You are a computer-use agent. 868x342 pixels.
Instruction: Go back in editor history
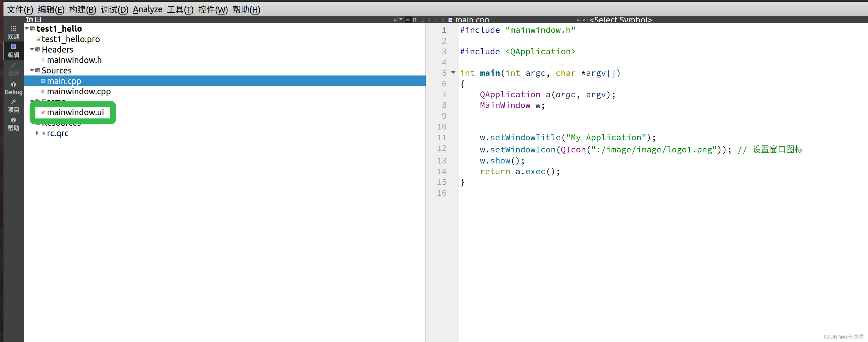430,20
